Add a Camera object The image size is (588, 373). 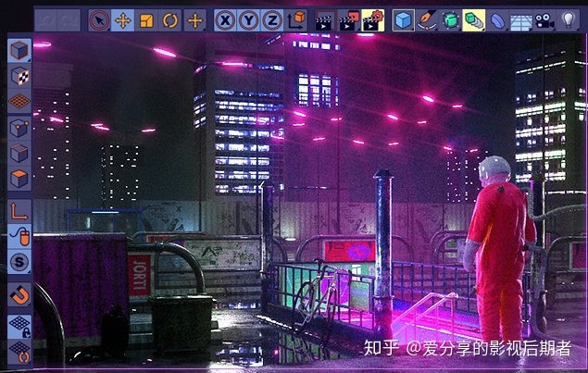[x=544, y=20]
